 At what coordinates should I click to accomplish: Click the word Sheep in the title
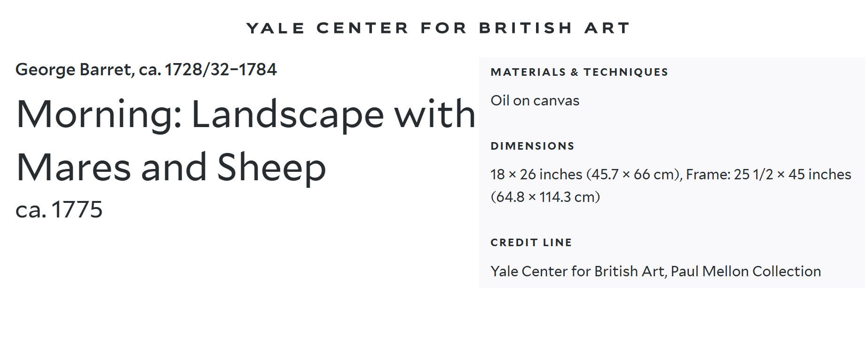pyautogui.click(x=271, y=168)
